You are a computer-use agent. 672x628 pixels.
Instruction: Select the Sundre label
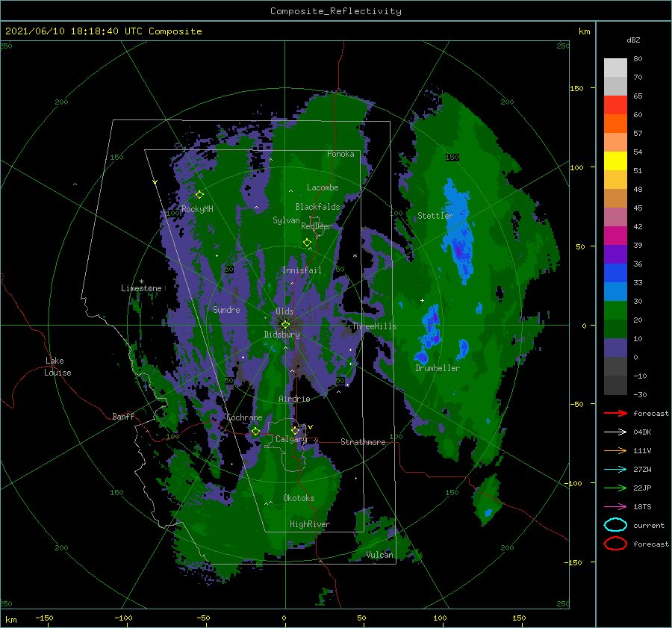(x=226, y=309)
